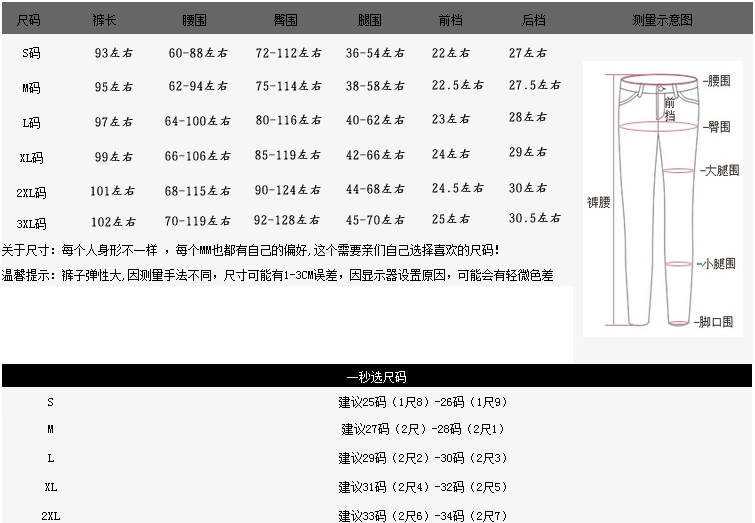Click the 臀围 label in diagram
Image resolution: width=755 pixels, height=523 pixels.
[x=716, y=127]
